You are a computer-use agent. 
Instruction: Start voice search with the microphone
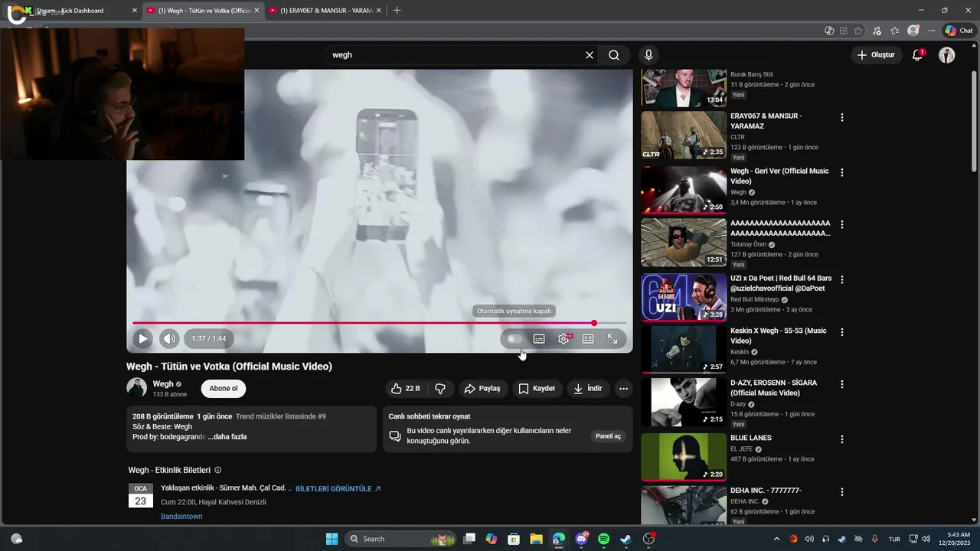648,55
